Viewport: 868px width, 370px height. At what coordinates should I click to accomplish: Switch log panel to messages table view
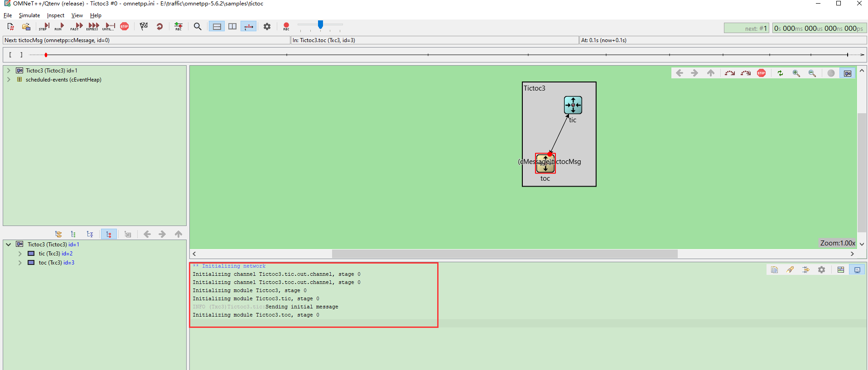click(x=841, y=270)
